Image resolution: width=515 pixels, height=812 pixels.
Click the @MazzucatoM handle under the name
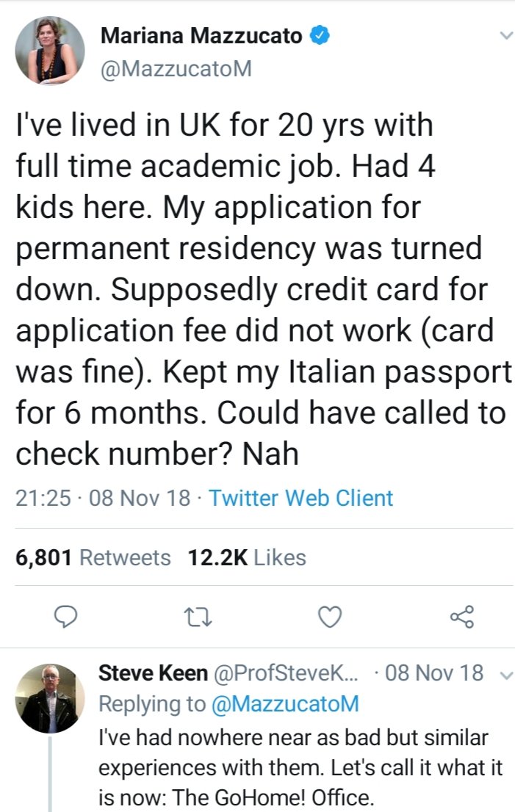175,68
